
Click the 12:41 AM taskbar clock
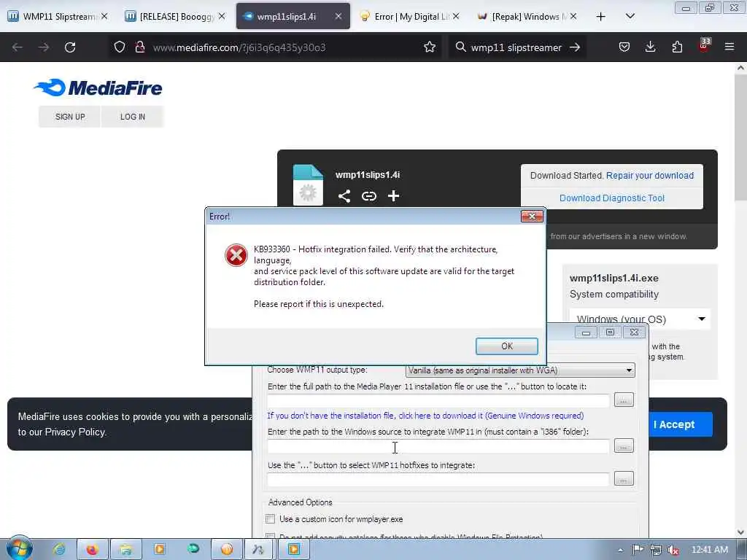tap(709, 550)
